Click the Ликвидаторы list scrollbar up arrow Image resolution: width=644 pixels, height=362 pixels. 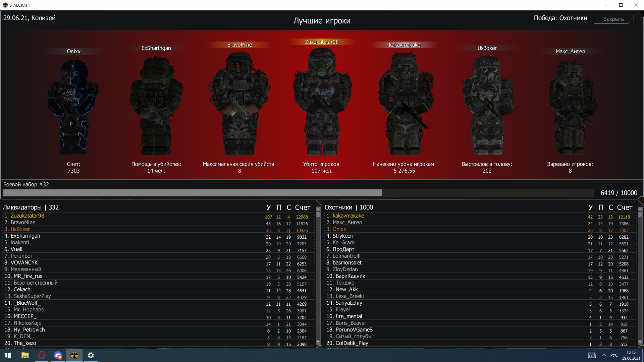[318, 209]
